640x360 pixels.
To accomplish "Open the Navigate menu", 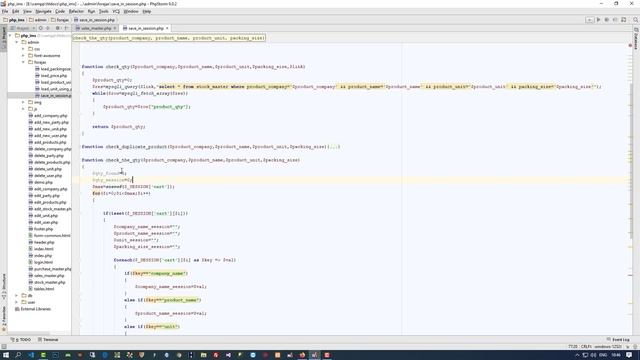I will [43, 11].
